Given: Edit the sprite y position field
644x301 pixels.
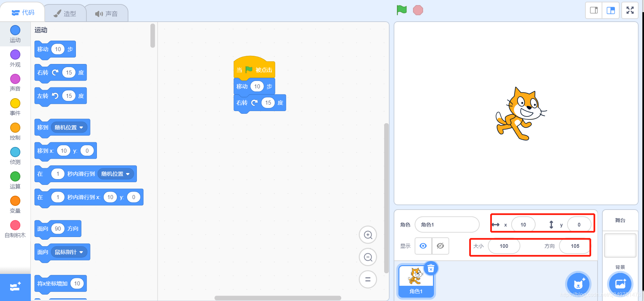Looking at the screenshot, I should pos(579,224).
